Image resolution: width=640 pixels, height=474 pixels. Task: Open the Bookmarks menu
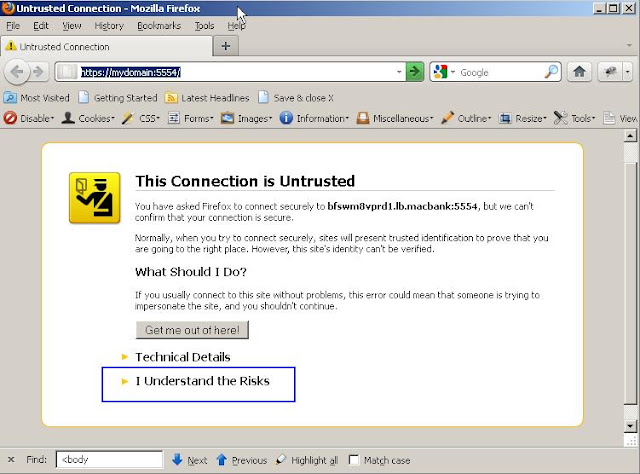pyautogui.click(x=159, y=26)
